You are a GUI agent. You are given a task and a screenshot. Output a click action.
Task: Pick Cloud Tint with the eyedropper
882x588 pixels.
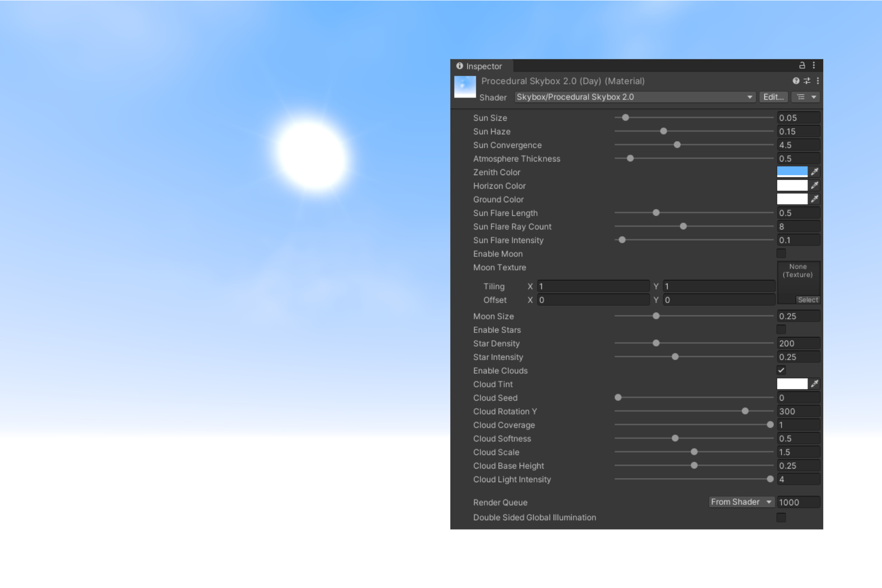pyautogui.click(x=815, y=384)
